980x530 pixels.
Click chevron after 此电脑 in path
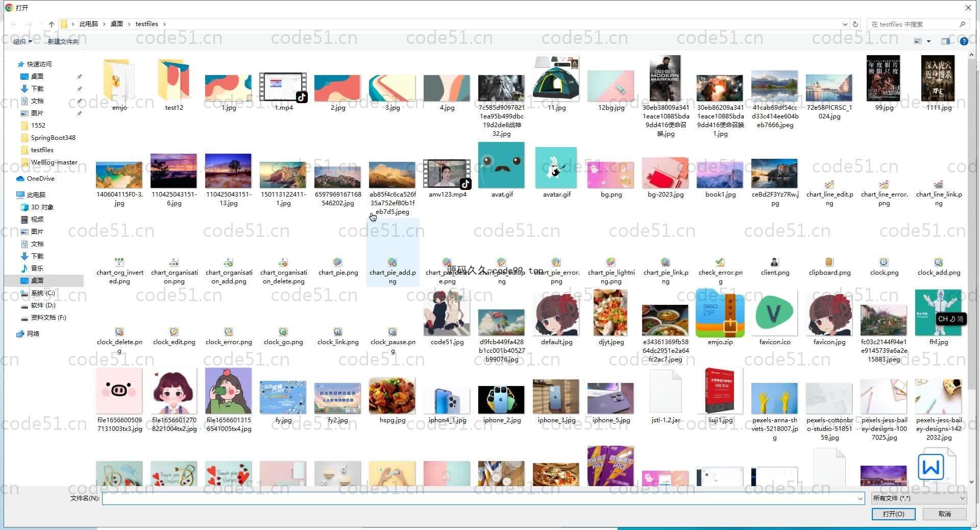[104, 24]
